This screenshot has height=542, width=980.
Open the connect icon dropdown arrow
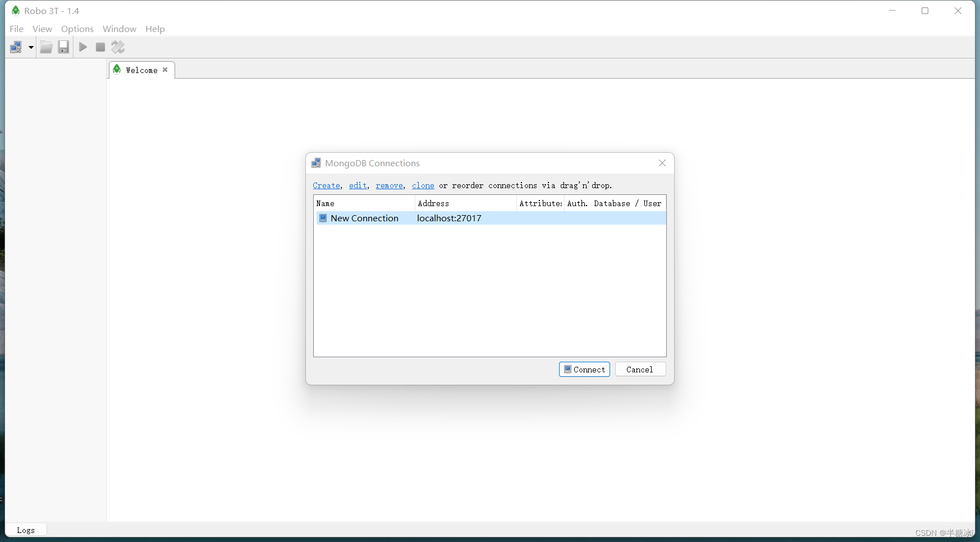pyautogui.click(x=31, y=47)
